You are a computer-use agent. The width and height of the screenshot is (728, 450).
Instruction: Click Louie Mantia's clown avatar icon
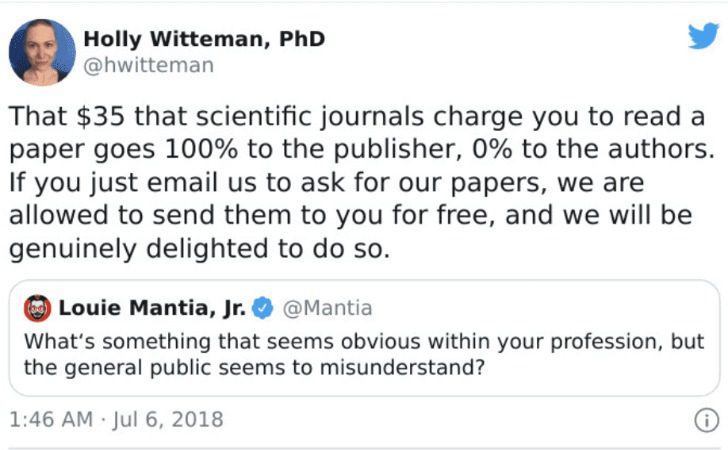[x=36, y=307]
